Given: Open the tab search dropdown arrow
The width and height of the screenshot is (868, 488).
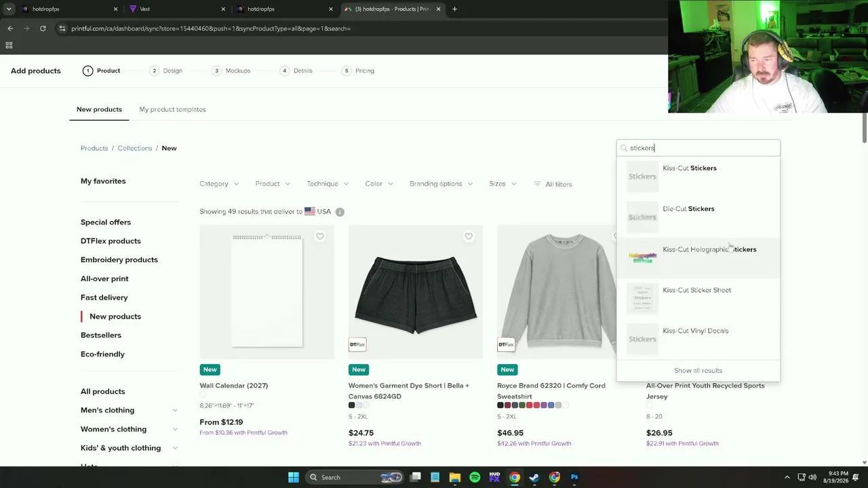Looking at the screenshot, I should [x=9, y=9].
